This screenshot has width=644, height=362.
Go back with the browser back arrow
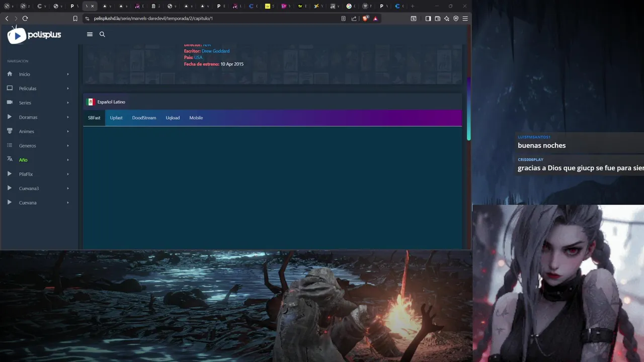(7, 19)
